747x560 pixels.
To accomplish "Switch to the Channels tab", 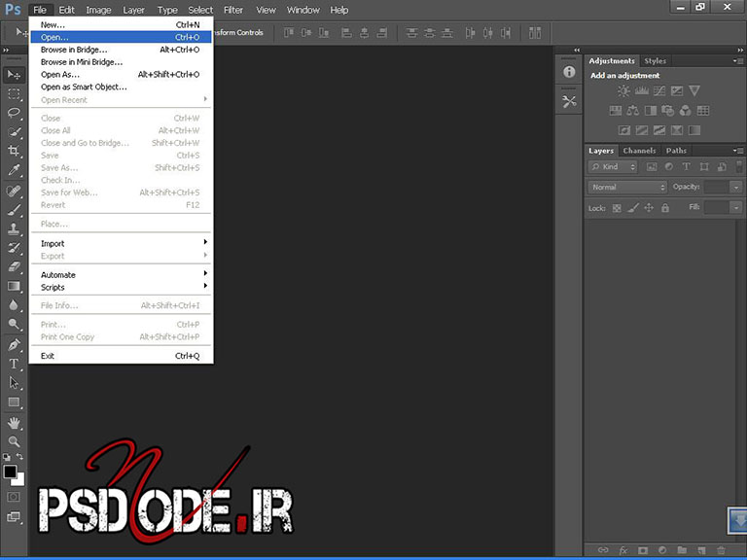I will pos(639,151).
